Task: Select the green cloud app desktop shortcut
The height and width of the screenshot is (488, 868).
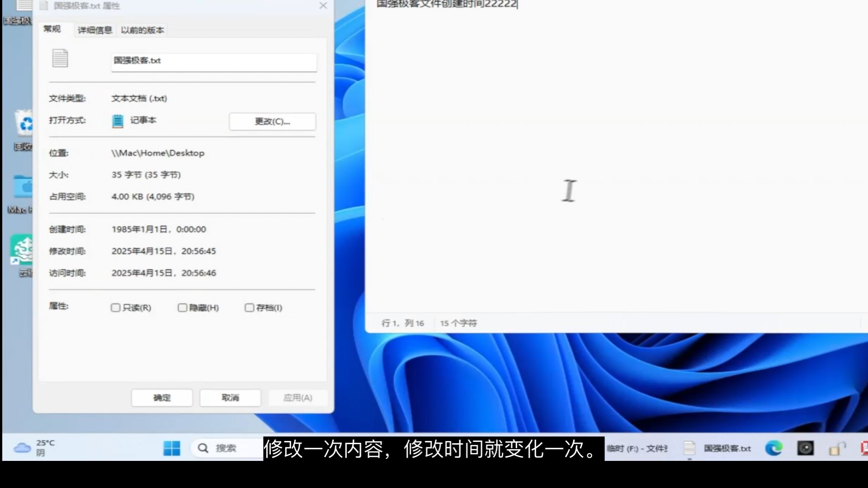Action: [22, 255]
